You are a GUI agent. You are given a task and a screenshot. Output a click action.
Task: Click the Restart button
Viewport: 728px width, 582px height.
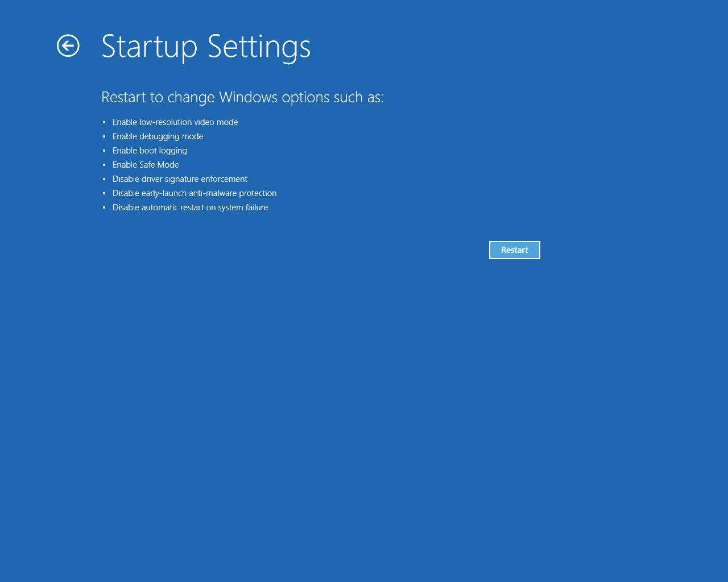[515, 250]
